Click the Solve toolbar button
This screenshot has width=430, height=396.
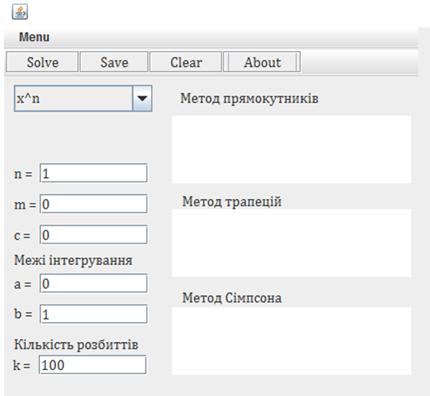click(42, 62)
